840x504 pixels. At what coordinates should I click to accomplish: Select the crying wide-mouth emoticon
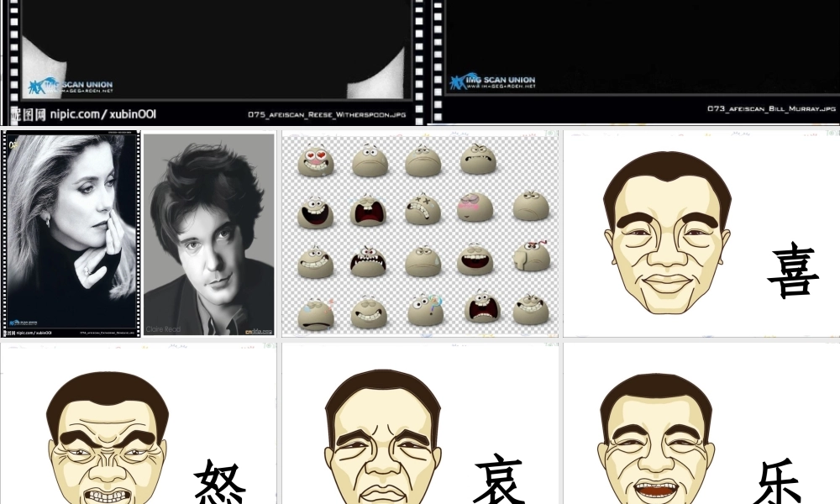[368, 212]
